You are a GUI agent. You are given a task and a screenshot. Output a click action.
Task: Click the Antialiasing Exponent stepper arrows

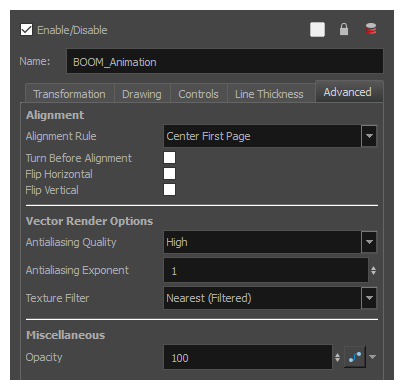(373, 270)
